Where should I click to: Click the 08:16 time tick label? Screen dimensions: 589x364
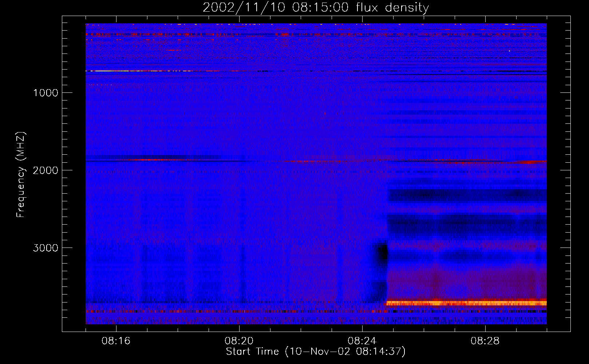[x=116, y=341]
